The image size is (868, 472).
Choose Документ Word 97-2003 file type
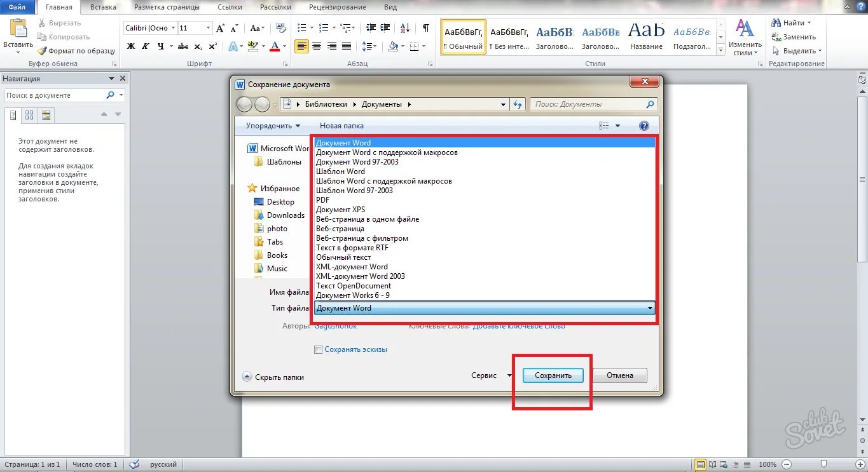pyautogui.click(x=485, y=162)
